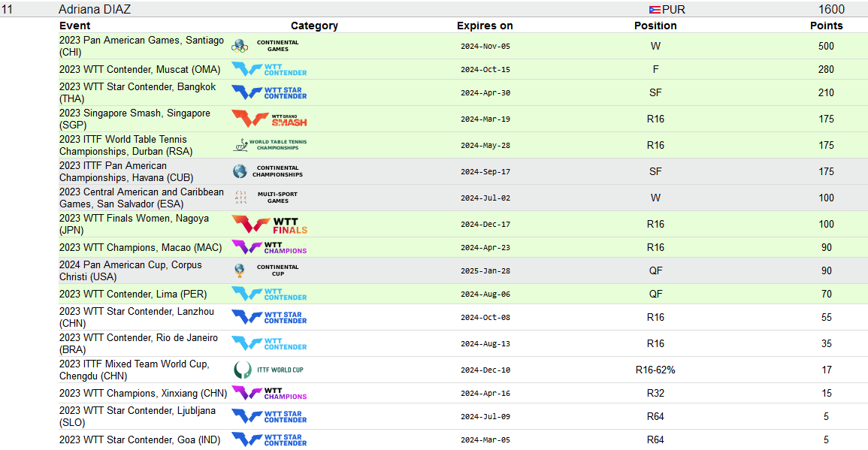
Task: Select World Table Tennis Championships, Durban event
Action: point(126,145)
